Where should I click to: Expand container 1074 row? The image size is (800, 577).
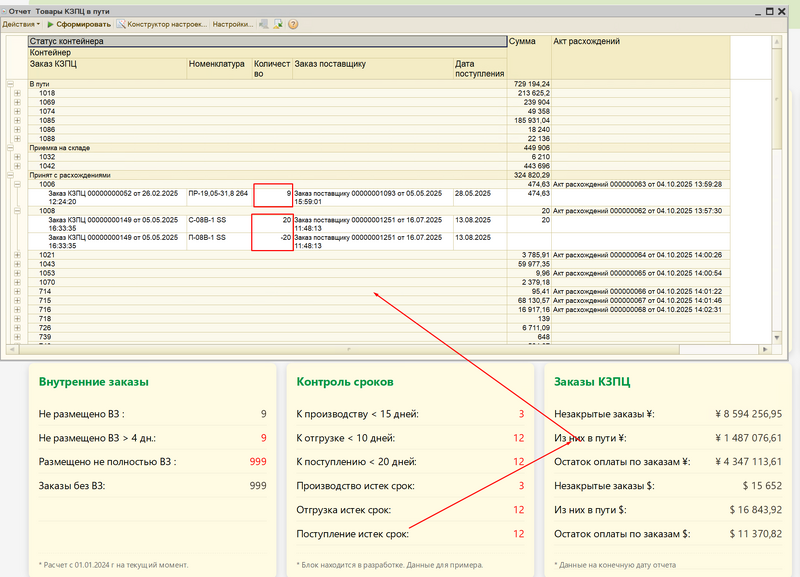coord(17,112)
